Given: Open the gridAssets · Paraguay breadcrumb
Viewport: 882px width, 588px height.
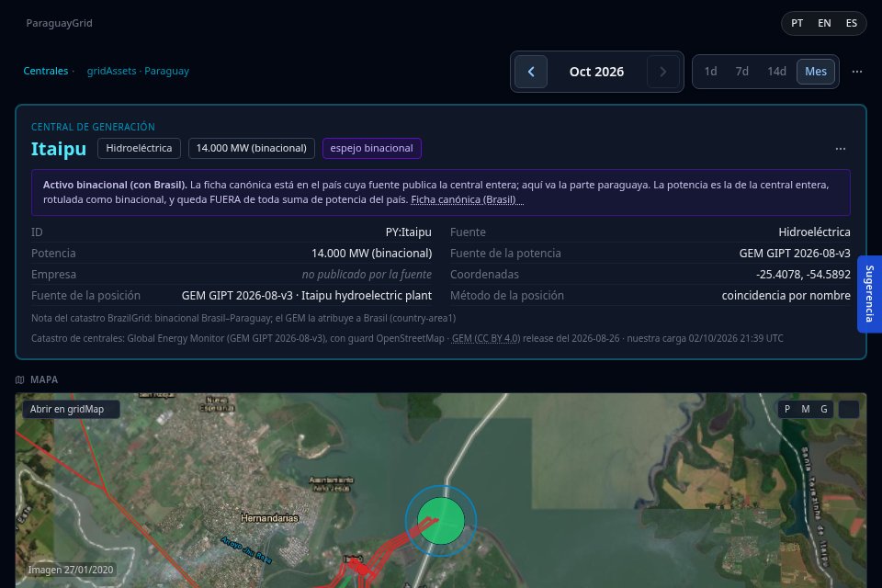Looking at the screenshot, I should click(x=138, y=71).
